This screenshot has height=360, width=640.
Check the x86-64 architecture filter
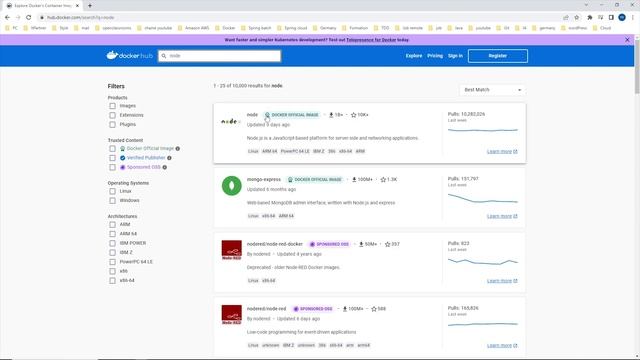(x=112, y=280)
